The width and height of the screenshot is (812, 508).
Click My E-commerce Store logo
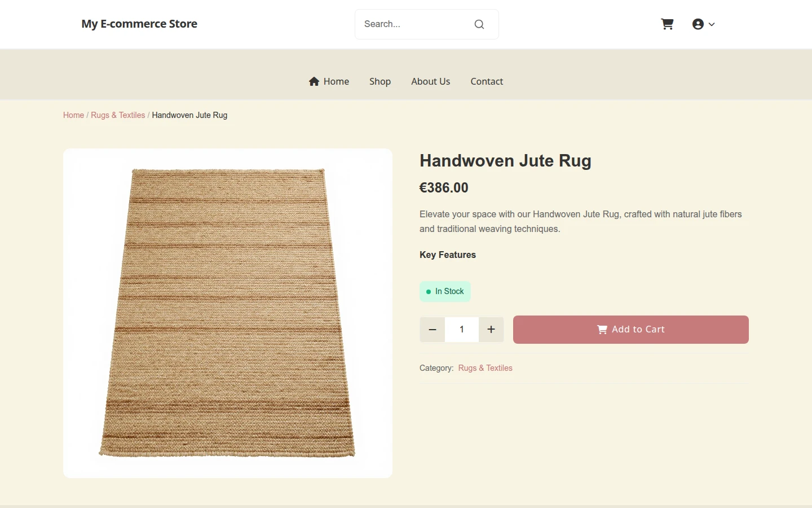139,24
